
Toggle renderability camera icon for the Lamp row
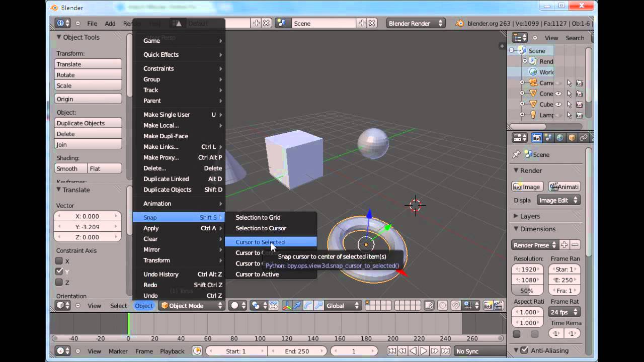(x=580, y=115)
